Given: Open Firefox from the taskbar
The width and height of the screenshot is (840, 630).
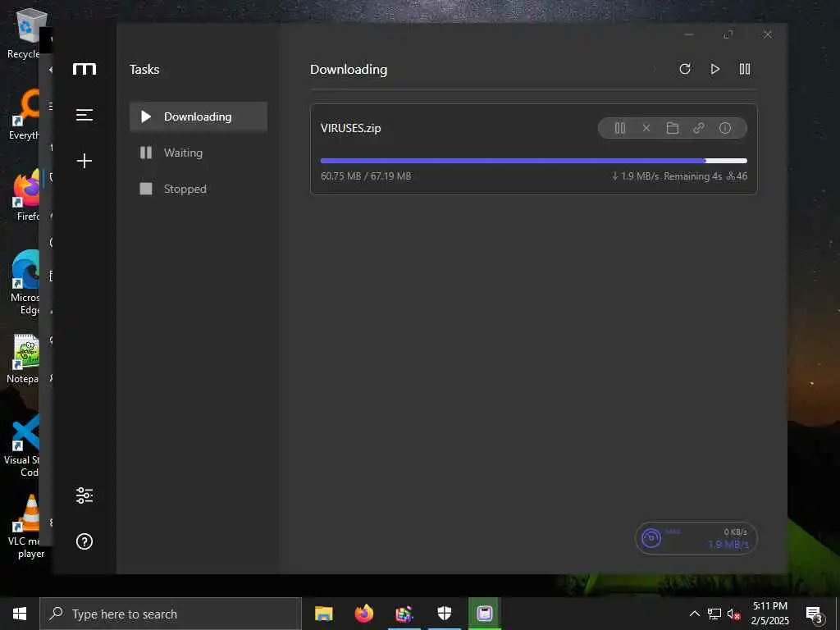Looking at the screenshot, I should (363, 614).
